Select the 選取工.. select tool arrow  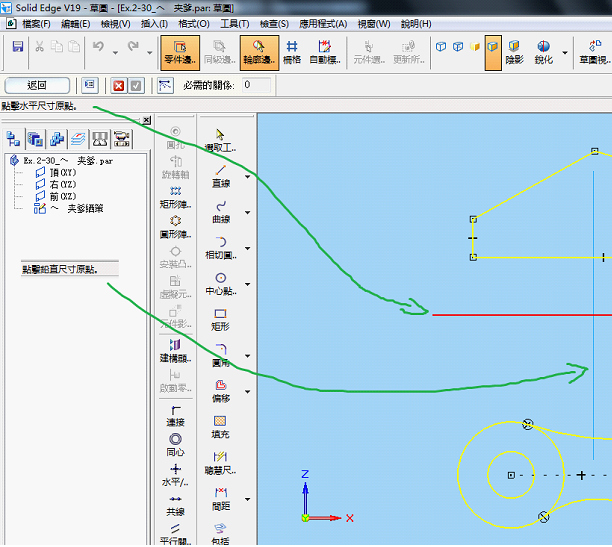(220, 140)
